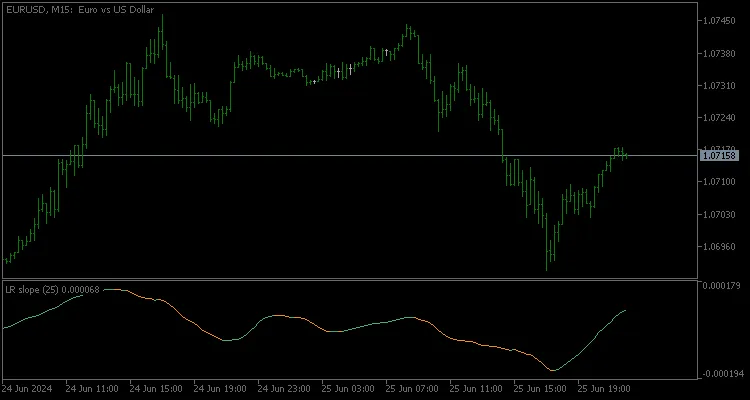This screenshot has height=400, width=750.
Task: Click the LR slope (25) indicator label
Action: pos(52,289)
